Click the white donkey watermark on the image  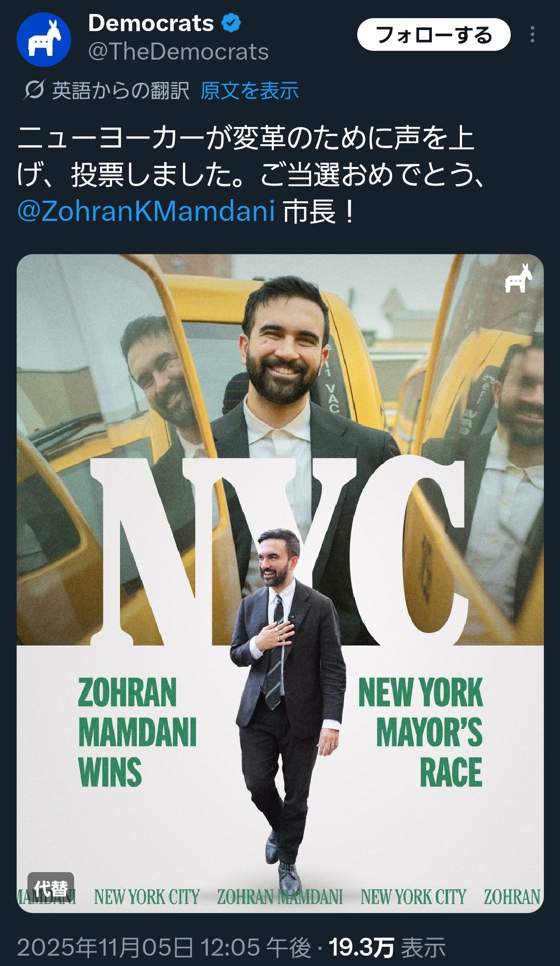(519, 278)
